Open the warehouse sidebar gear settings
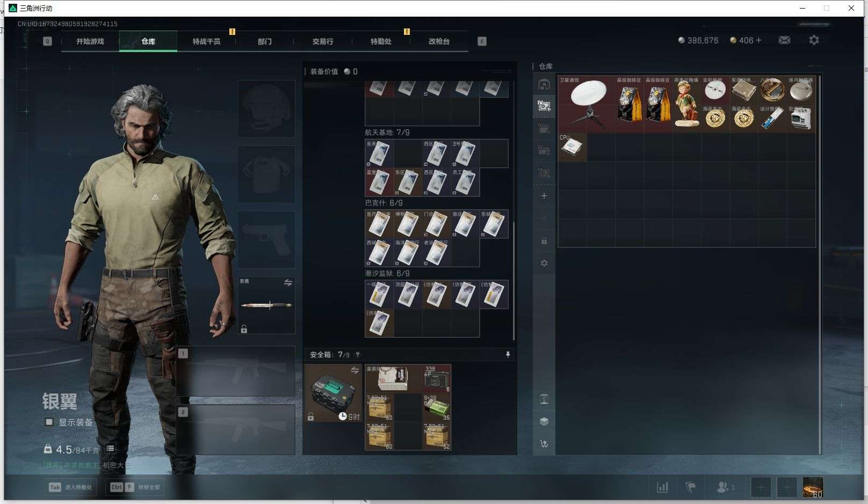The width and height of the screenshot is (868, 504). point(544,264)
